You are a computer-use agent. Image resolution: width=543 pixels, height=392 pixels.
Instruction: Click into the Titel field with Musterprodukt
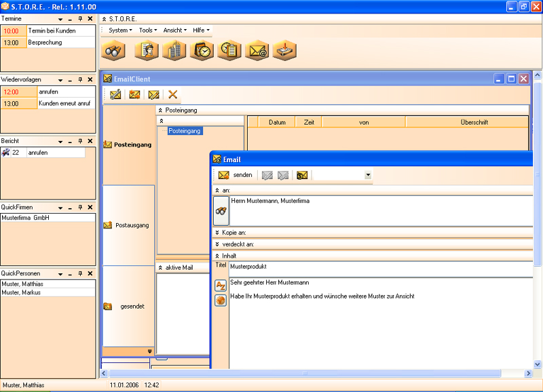[381, 269]
